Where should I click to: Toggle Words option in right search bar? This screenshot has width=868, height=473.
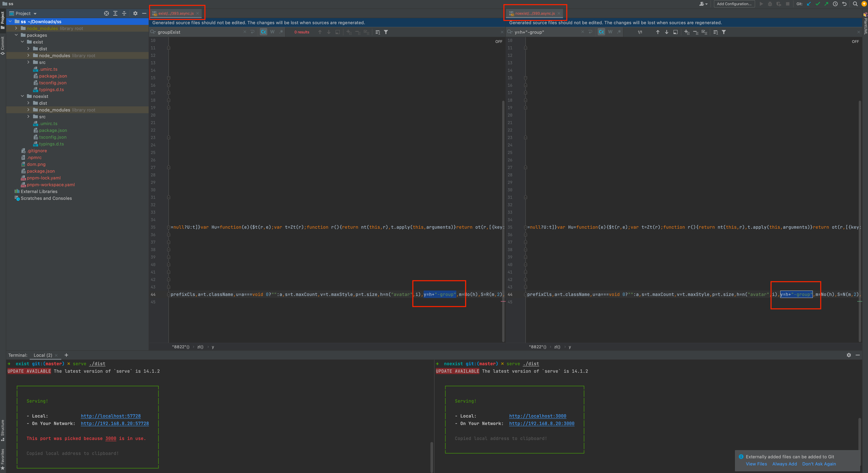coord(610,32)
